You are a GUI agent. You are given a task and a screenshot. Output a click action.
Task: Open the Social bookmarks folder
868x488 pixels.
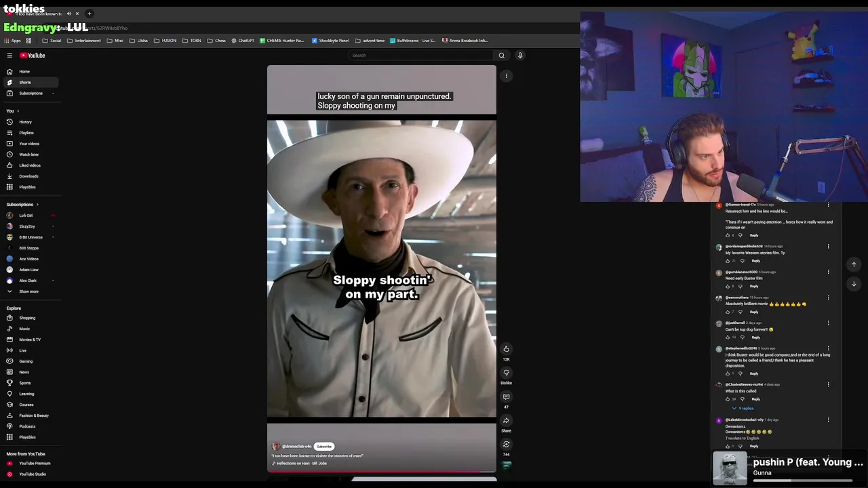52,41
